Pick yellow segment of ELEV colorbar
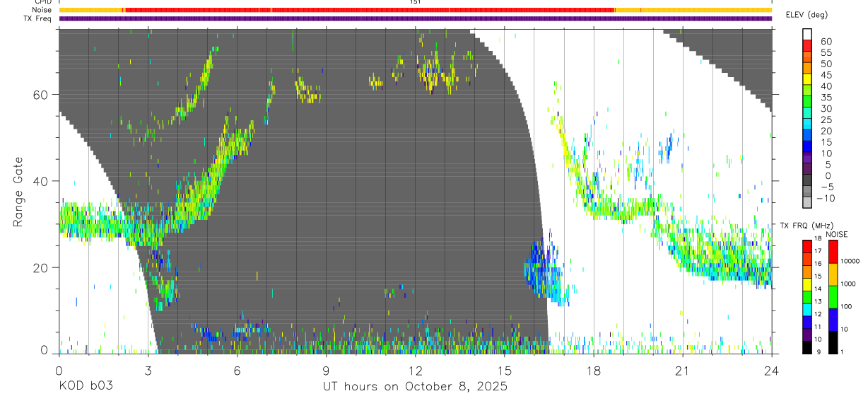868x401 pixels. tap(807, 80)
